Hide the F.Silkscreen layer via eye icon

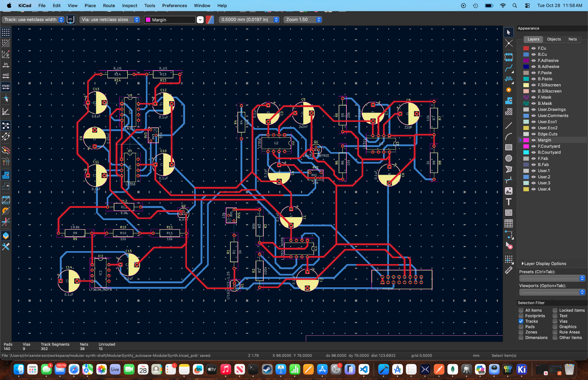pyautogui.click(x=533, y=85)
